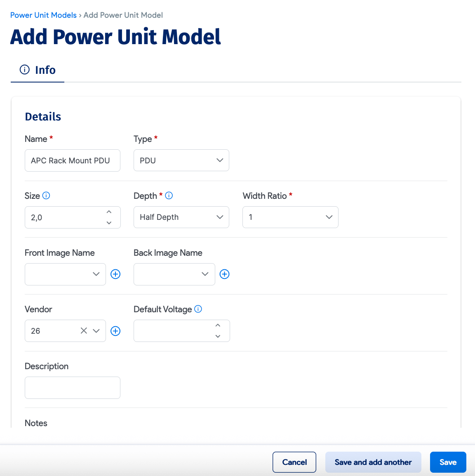Image resolution: width=475 pixels, height=476 pixels.
Task: Click the plus icon beside Front Image Name
Action: click(x=115, y=274)
